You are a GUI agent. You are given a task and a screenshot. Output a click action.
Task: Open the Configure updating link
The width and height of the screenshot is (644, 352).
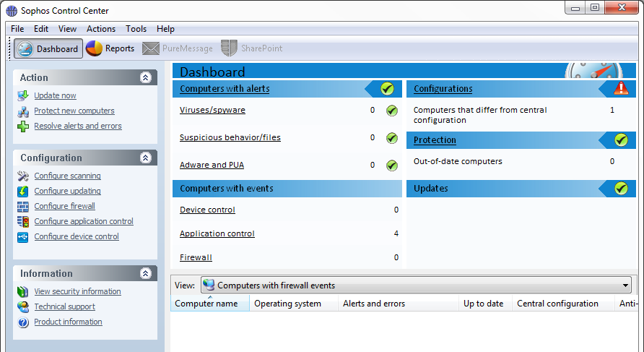[x=67, y=191]
